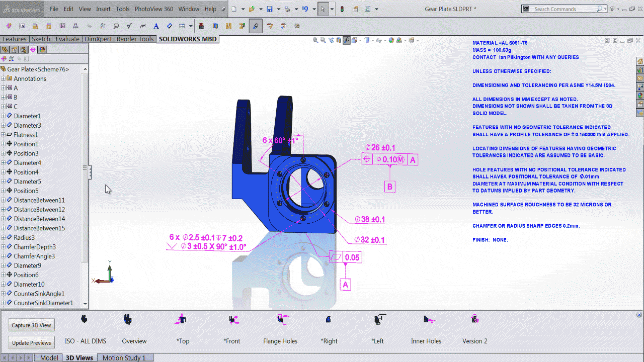Toggle Dynamic Annotation Views in the MBD toolbar

tap(256, 26)
